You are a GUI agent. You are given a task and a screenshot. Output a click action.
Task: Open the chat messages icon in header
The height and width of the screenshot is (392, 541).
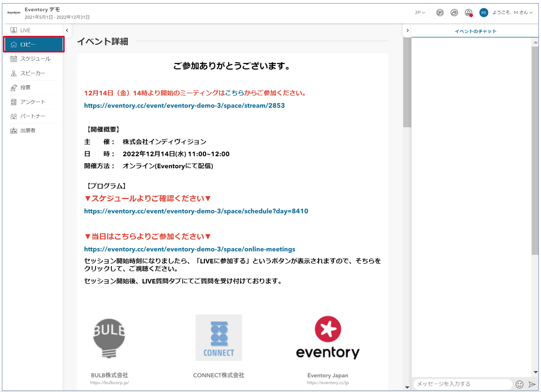440,13
